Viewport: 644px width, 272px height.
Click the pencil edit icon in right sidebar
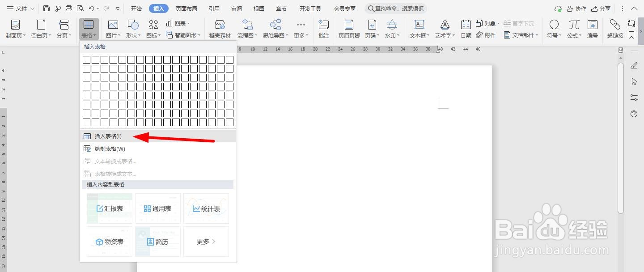pos(634,65)
